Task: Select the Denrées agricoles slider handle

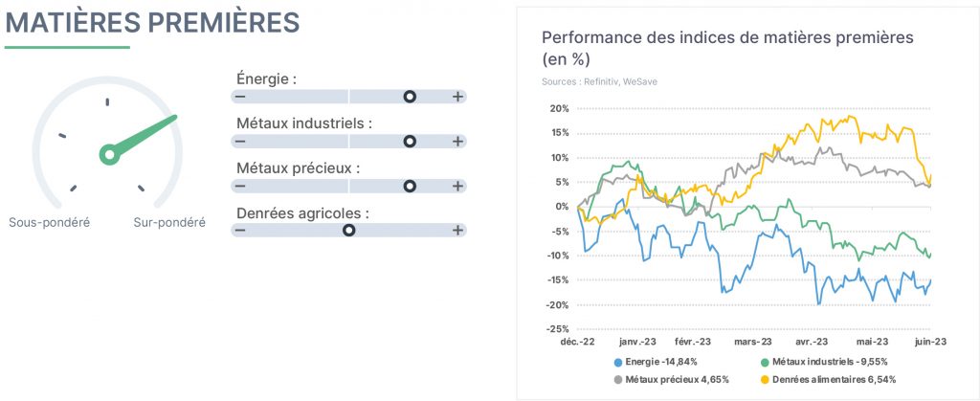Action: point(348,231)
